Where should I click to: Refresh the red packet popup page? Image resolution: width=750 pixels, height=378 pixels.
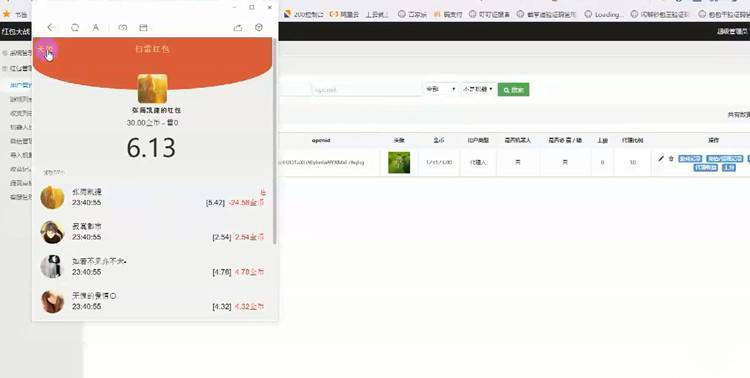pyautogui.click(x=75, y=28)
